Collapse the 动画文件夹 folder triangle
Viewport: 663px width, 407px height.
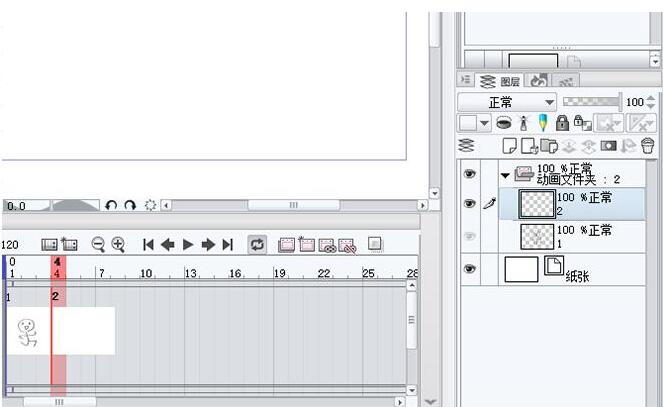pos(505,175)
